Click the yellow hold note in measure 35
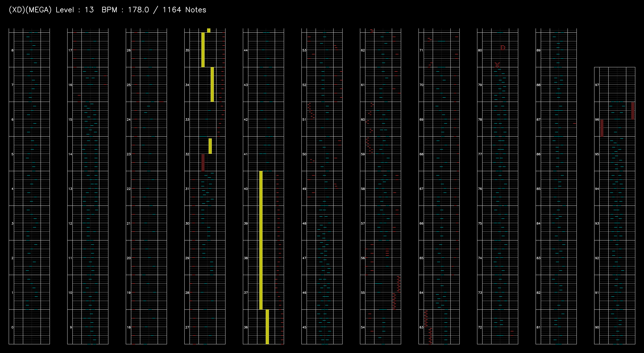Viewport: 644px width, 353px height. click(x=203, y=50)
